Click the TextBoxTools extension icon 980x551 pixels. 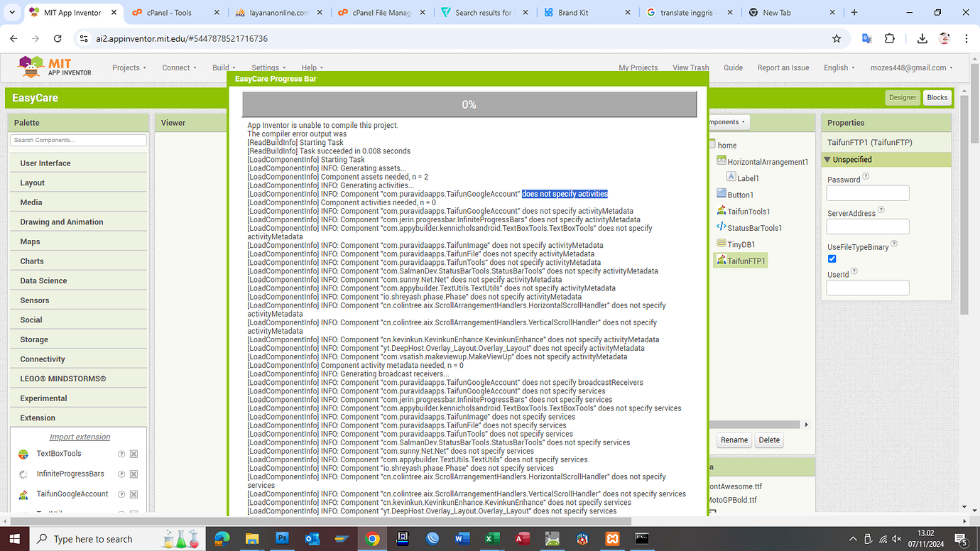coord(21,453)
